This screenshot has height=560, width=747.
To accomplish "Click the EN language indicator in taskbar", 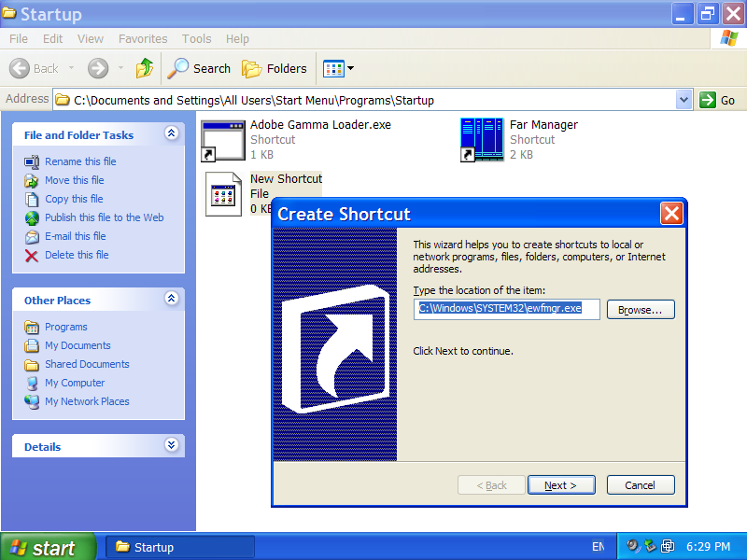I will (599, 547).
